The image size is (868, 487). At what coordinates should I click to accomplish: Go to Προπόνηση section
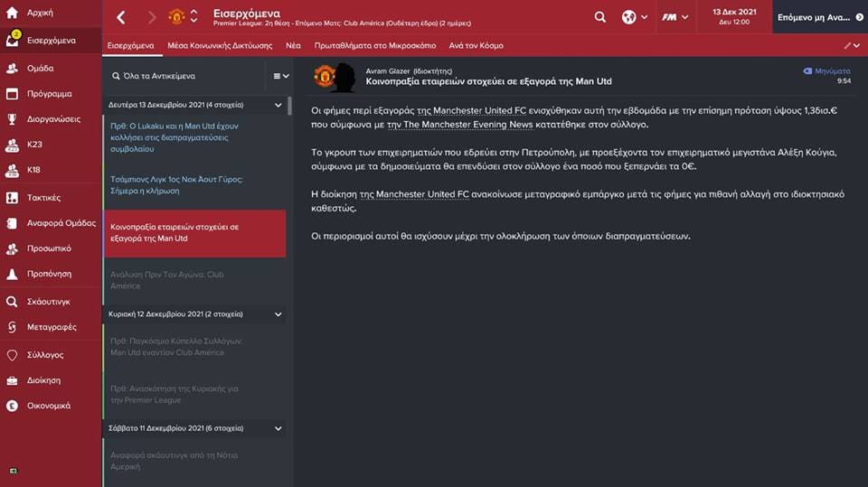tap(50, 273)
